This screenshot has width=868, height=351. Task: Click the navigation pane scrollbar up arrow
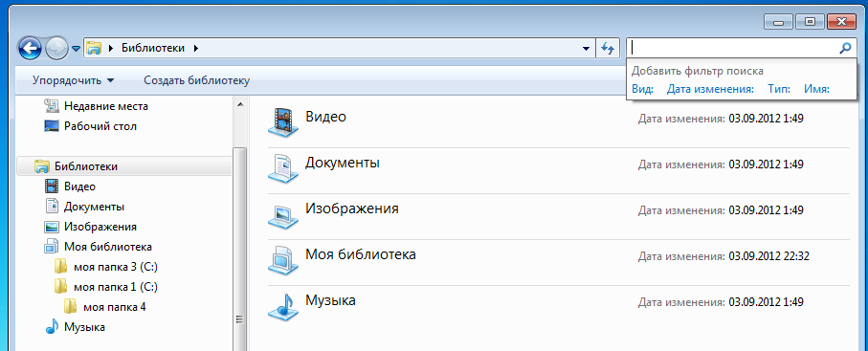(x=239, y=104)
